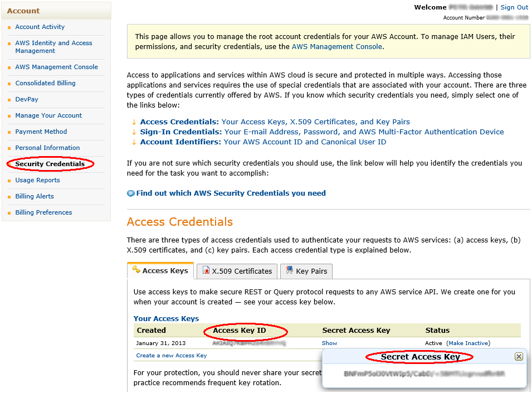532x393 pixels.
Task: Jump to Access Credentials section link
Action: point(179,122)
